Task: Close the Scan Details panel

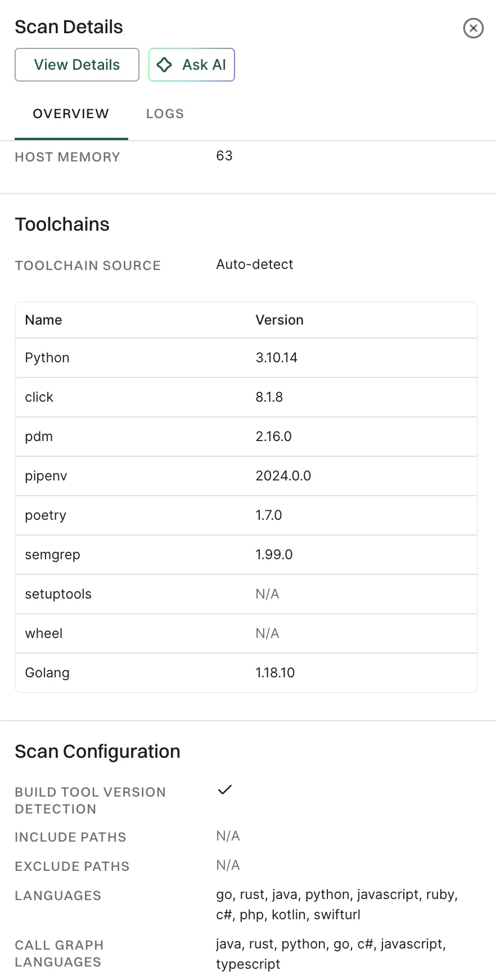Action: [x=473, y=28]
